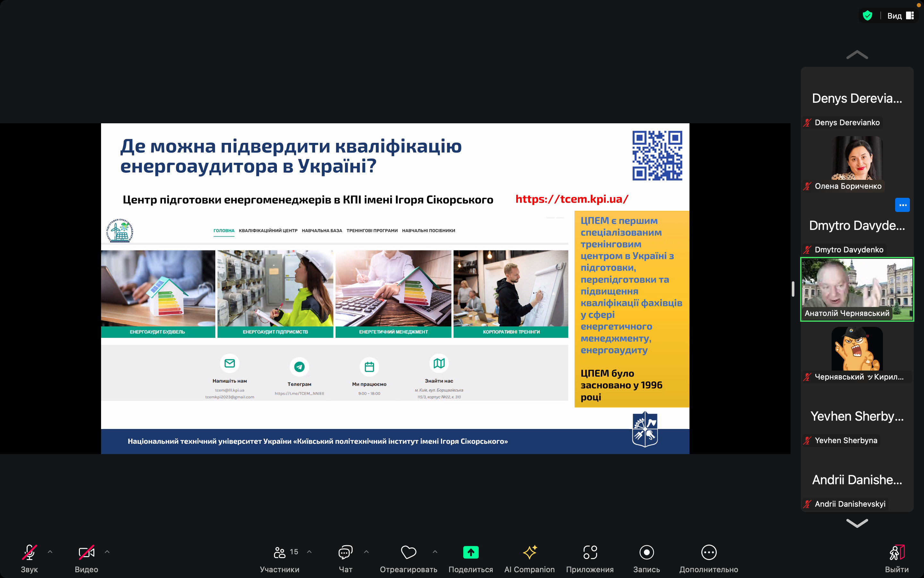This screenshot has height=578, width=924.
Task: Click the orange macOS recording indicator dot
Action: 918,5
